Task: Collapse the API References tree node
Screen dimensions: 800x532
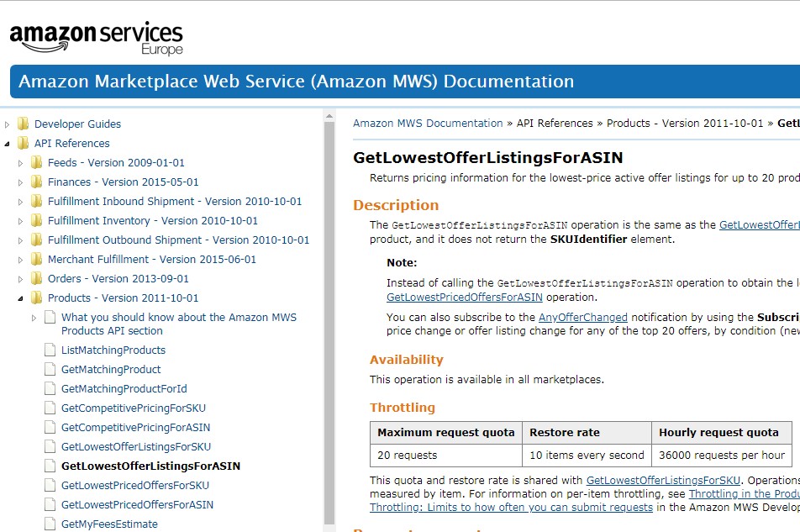Action: (x=8, y=144)
